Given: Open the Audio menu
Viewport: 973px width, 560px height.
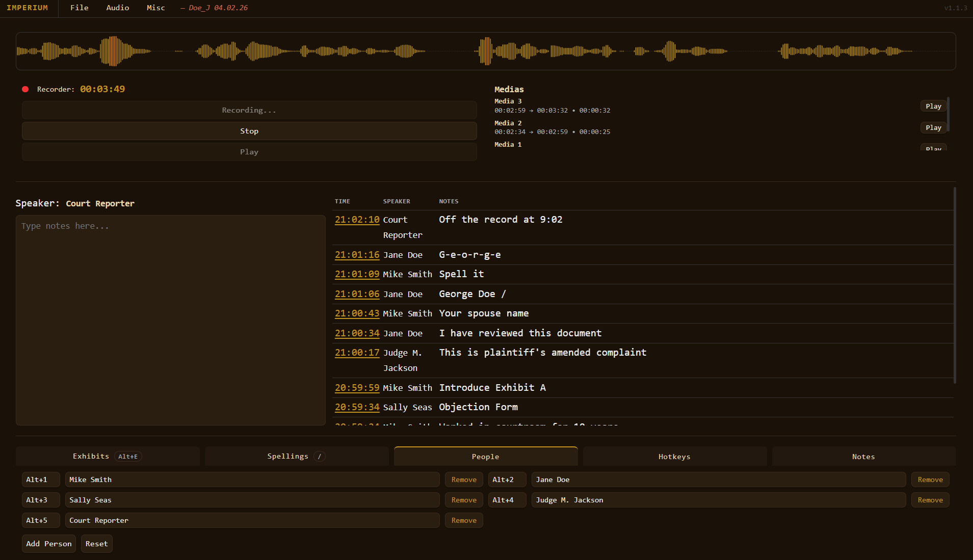Looking at the screenshot, I should coord(117,8).
